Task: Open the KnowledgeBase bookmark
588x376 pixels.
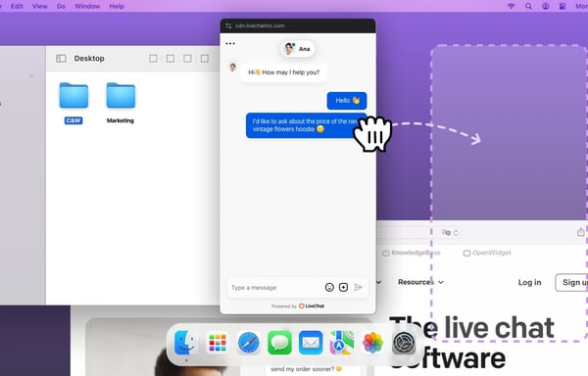Action: tap(412, 253)
